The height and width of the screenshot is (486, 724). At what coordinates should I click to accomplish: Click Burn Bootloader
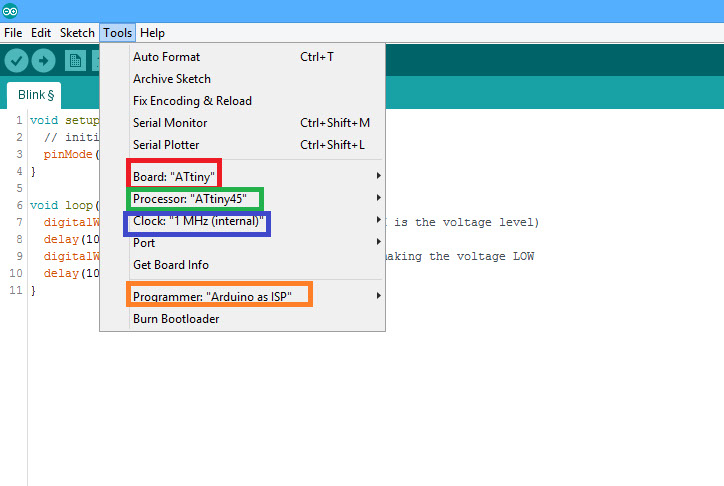click(242, 319)
